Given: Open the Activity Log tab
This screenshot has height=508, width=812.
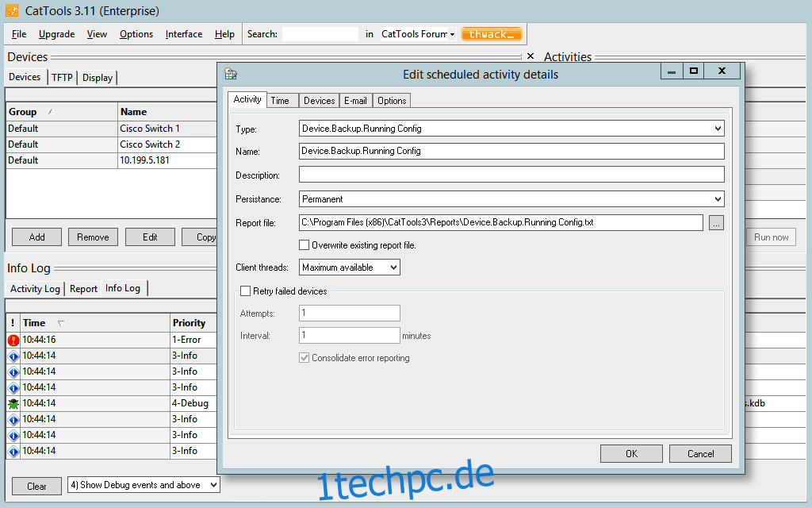Looking at the screenshot, I should tap(35, 289).
